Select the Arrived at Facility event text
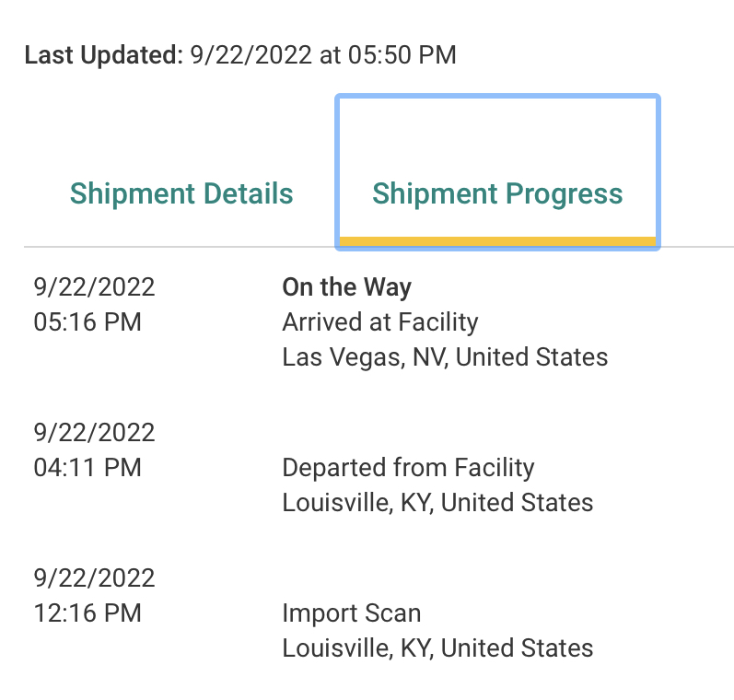The width and height of the screenshot is (734, 700). [x=379, y=322]
